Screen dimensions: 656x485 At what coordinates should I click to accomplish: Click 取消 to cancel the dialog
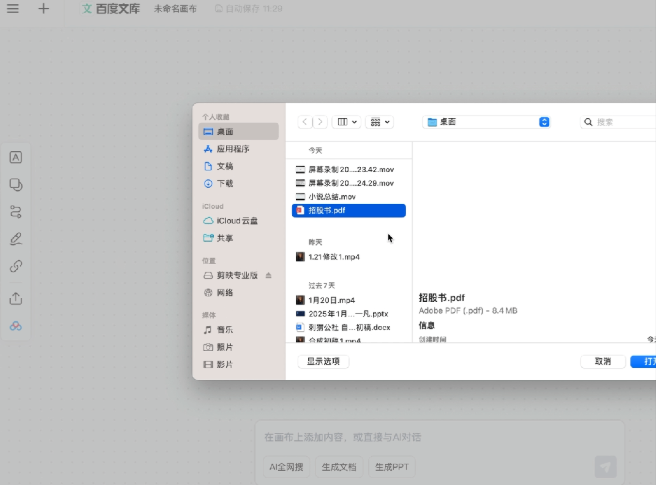603,361
